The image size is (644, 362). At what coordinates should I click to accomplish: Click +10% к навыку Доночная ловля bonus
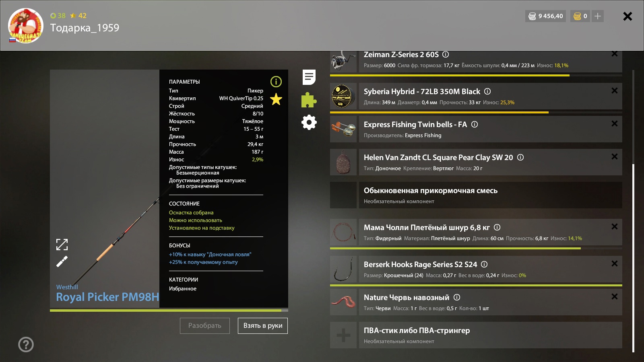(x=210, y=255)
